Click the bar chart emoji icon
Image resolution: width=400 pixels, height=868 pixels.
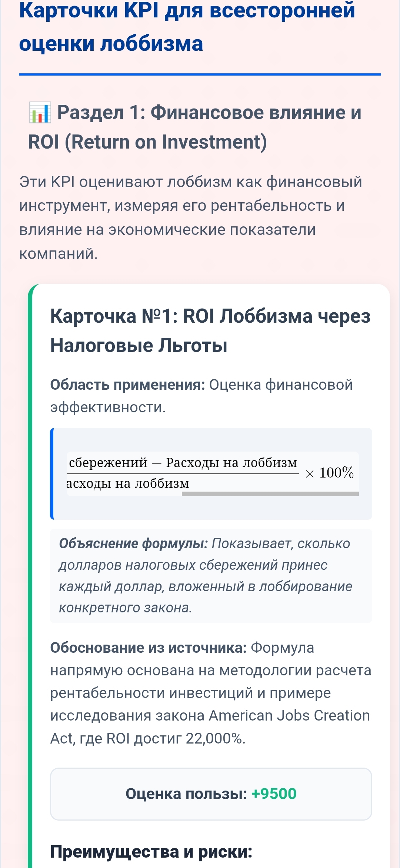click(40, 113)
